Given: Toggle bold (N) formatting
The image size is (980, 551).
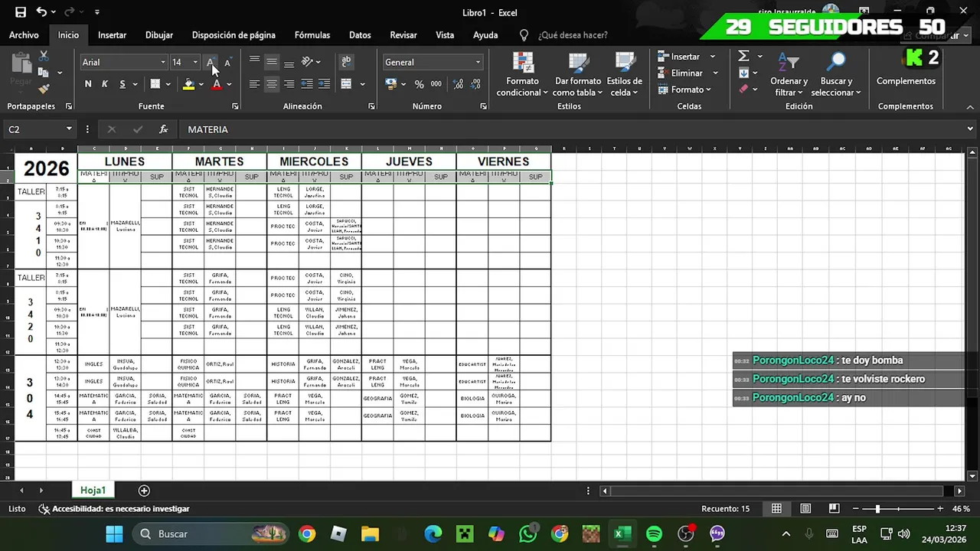Looking at the screenshot, I should pos(88,84).
